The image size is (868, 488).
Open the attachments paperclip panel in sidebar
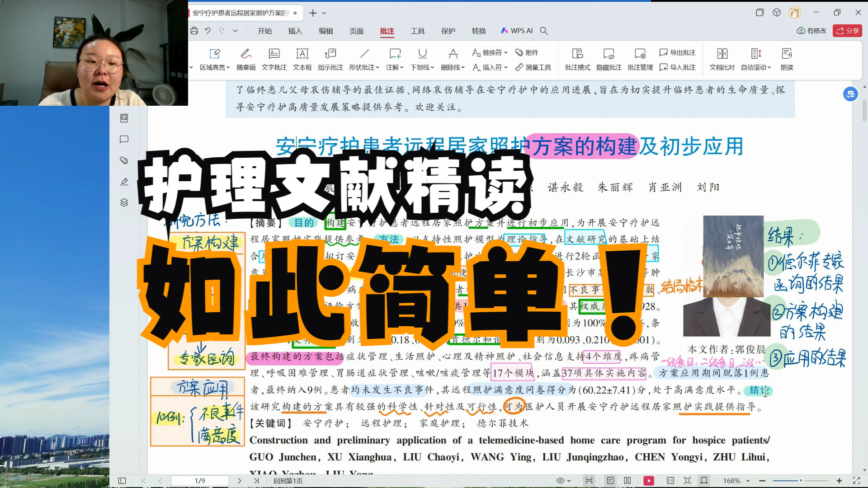point(124,160)
